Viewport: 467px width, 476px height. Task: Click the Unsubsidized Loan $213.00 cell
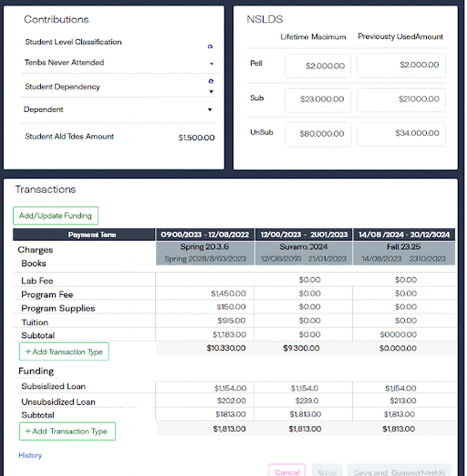click(x=403, y=401)
